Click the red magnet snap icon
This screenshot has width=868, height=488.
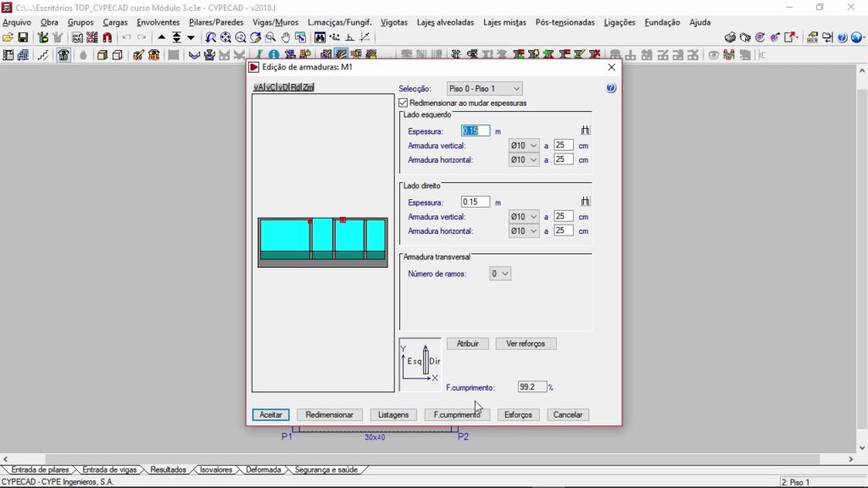[107, 37]
